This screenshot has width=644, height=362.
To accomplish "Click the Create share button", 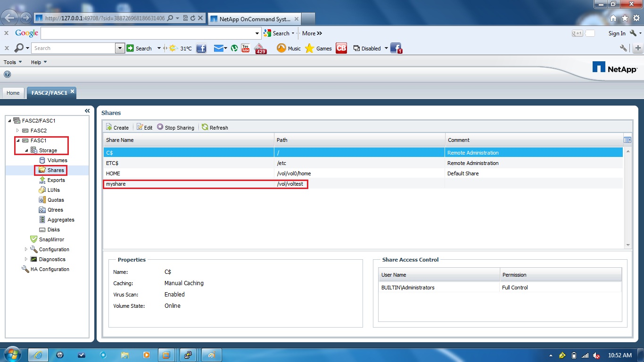I will tap(117, 127).
